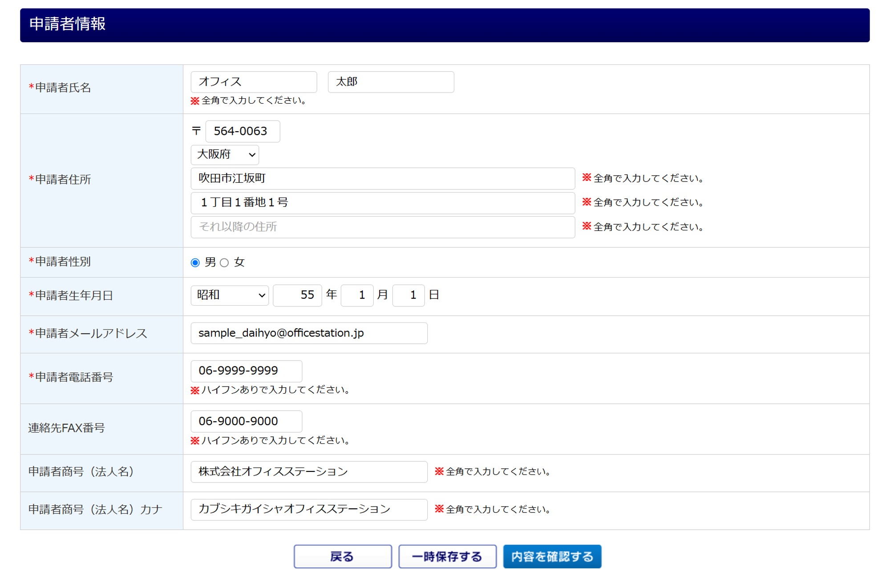This screenshot has width=890, height=588.
Task: Click the FAX number field 06-9000-9000
Action: 246,421
